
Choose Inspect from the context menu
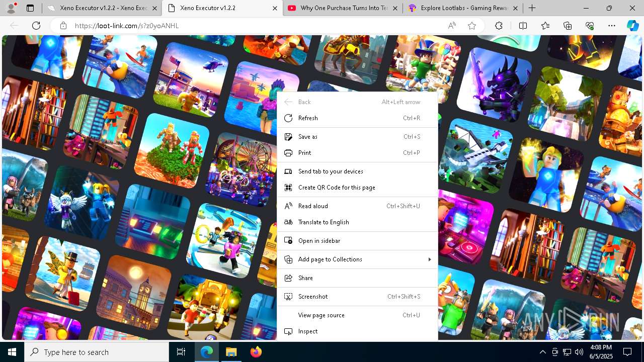coord(357,331)
